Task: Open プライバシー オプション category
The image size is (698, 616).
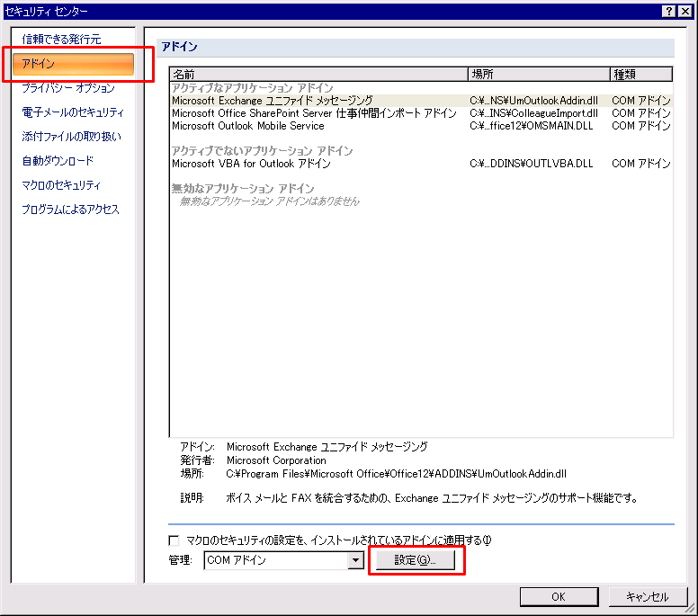Action: pyautogui.click(x=68, y=88)
